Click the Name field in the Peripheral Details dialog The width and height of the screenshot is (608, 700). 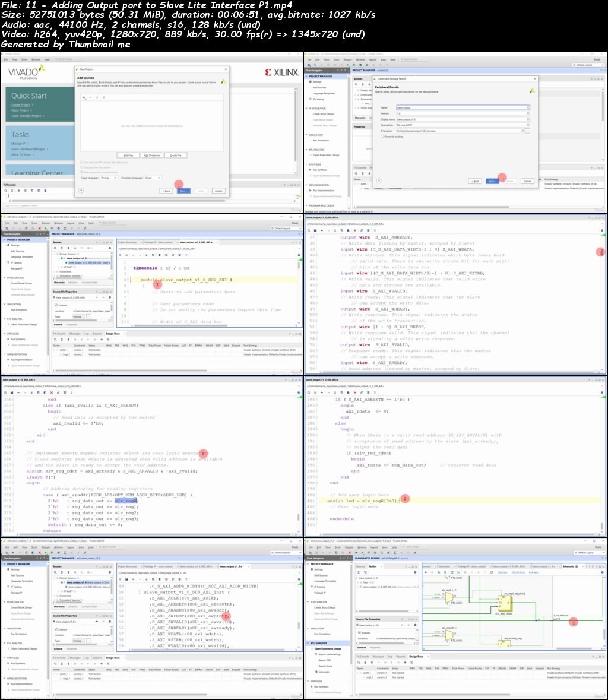463,107
